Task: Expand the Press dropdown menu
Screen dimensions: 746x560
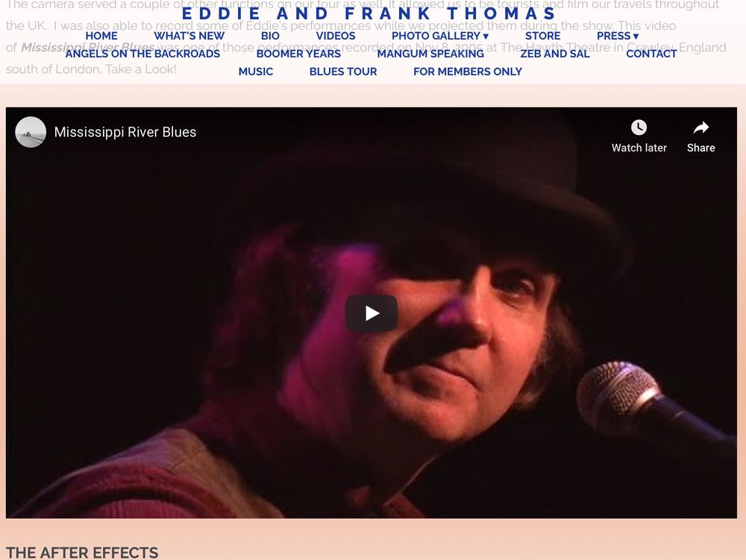Action: coord(618,36)
